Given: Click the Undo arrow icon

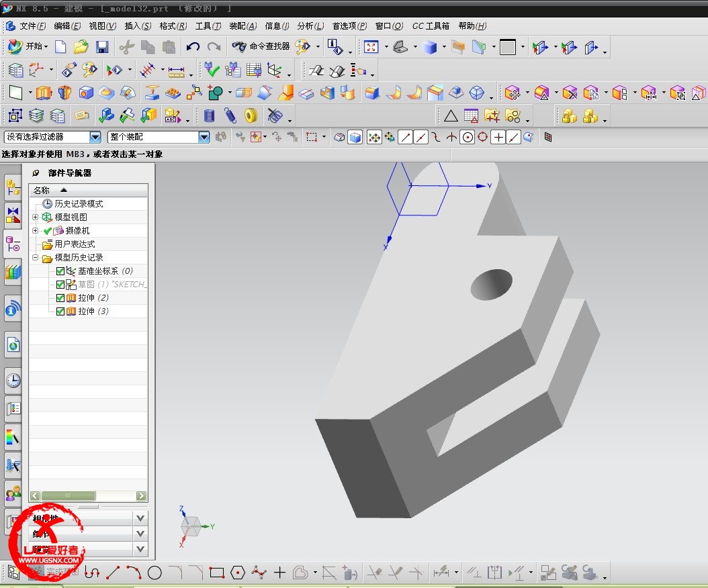Looking at the screenshot, I should 193,47.
